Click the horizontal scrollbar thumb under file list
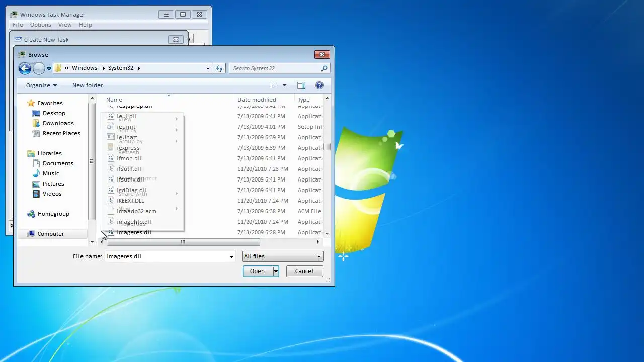This screenshot has height=362, width=644. pos(183,242)
